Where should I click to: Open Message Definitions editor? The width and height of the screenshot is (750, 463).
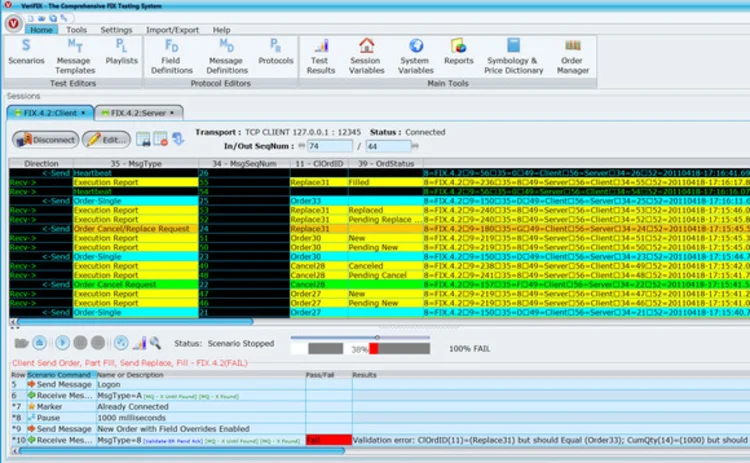(x=227, y=56)
